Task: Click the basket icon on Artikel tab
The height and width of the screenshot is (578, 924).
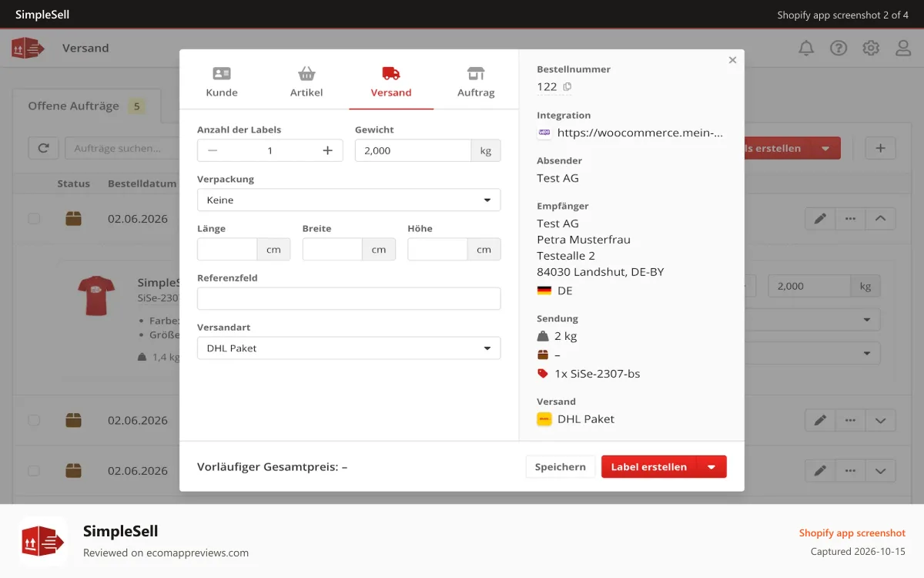Action: click(306, 73)
